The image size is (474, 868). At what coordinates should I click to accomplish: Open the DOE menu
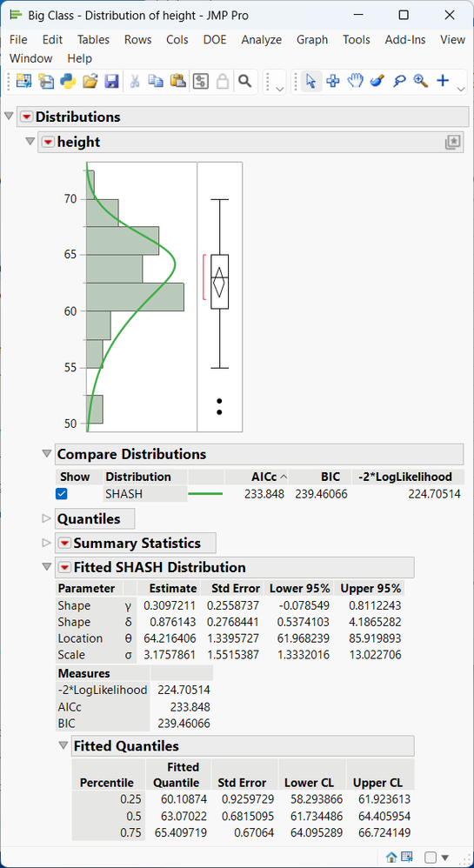[215, 40]
